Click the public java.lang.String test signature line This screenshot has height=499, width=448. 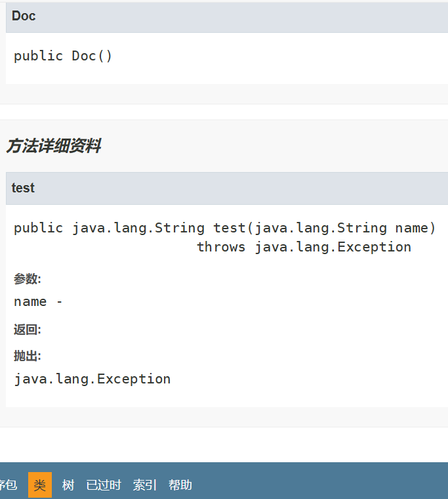(x=224, y=228)
